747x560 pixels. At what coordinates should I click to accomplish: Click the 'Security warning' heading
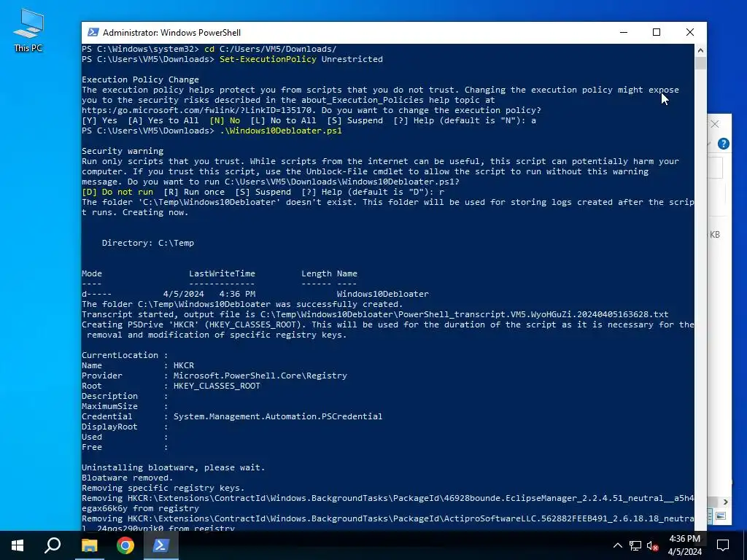[123, 151]
